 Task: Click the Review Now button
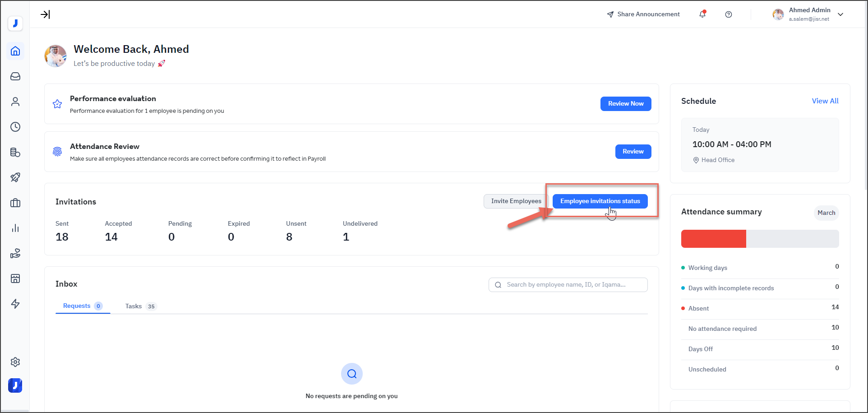click(x=625, y=104)
